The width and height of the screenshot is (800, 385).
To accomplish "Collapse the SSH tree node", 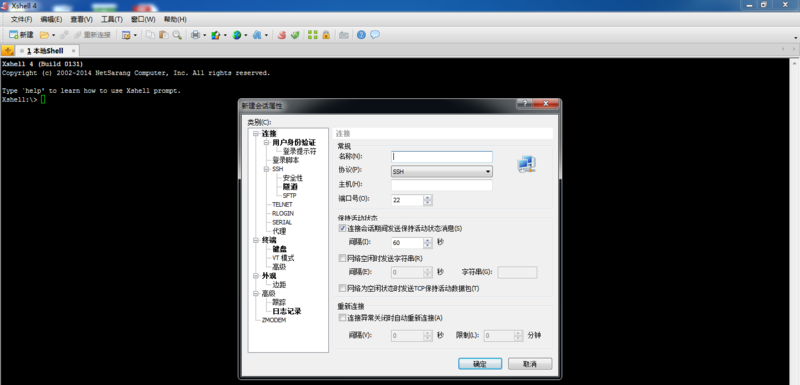I will [266, 169].
